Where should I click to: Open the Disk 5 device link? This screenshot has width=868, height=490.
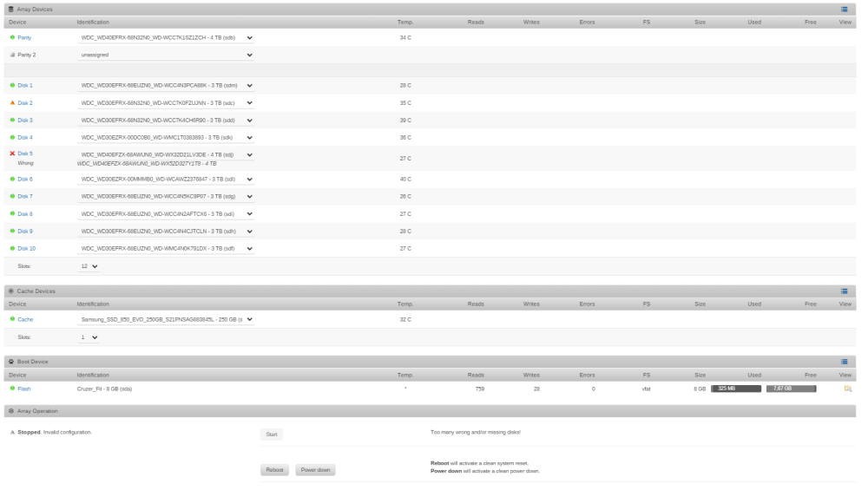pos(25,154)
